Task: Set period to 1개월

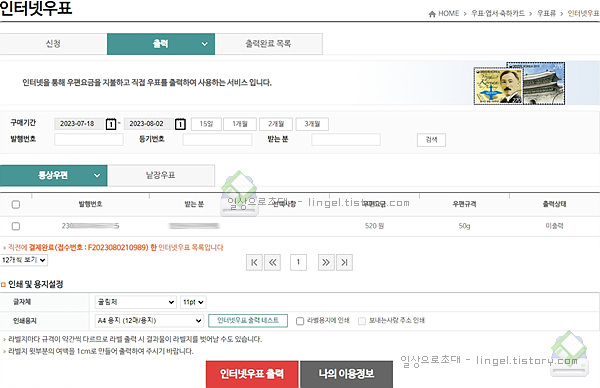Action: pos(240,124)
